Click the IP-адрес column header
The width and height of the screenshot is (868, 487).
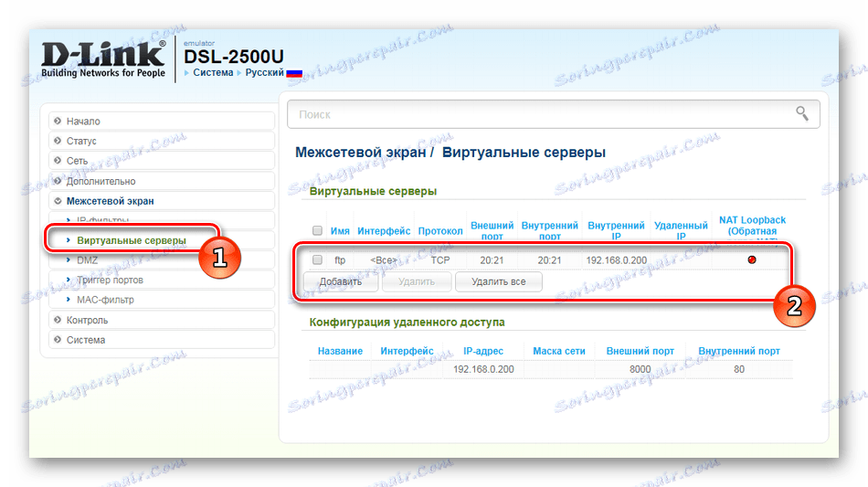483,351
